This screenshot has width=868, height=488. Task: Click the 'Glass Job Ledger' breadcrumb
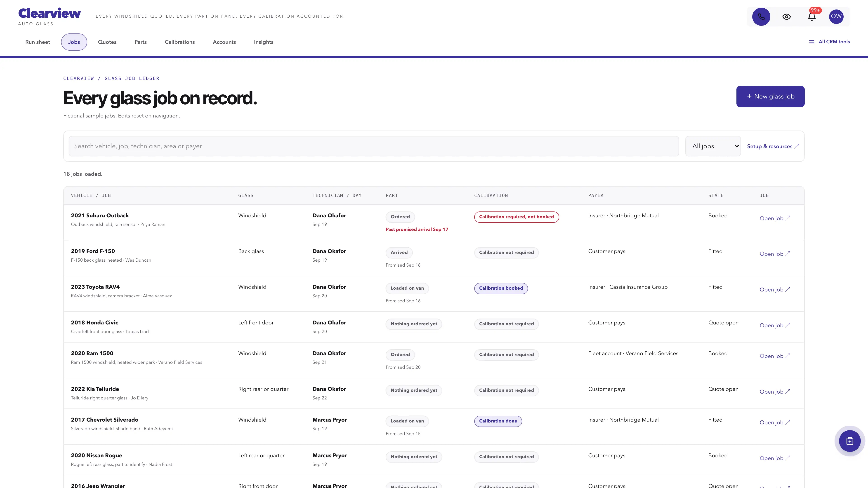132,78
